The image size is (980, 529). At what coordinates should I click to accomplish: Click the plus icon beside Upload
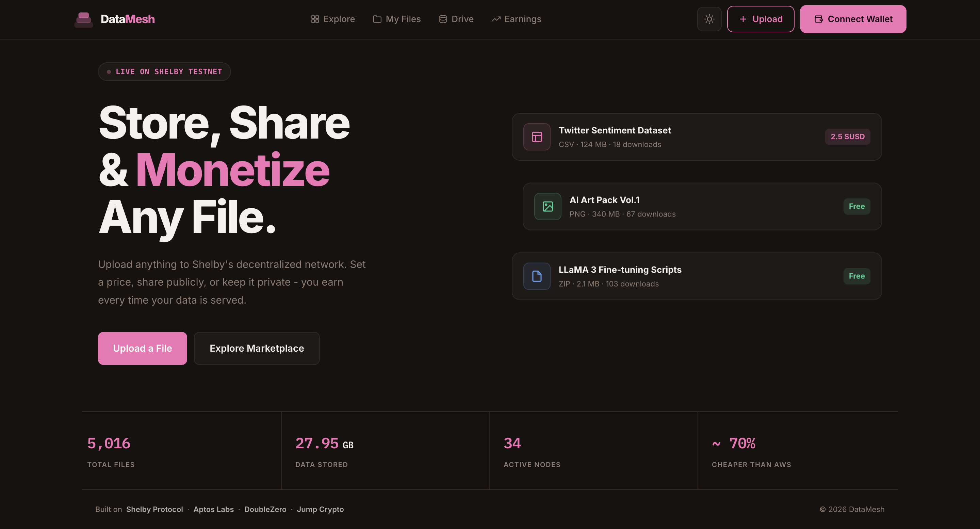coord(742,19)
